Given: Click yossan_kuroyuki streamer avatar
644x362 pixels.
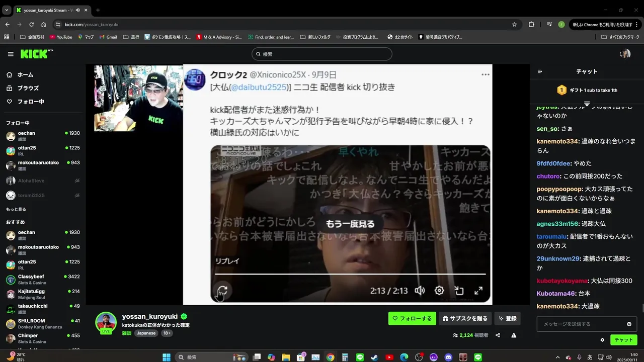Looking at the screenshot, I should pyautogui.click(x=106, y=323).
